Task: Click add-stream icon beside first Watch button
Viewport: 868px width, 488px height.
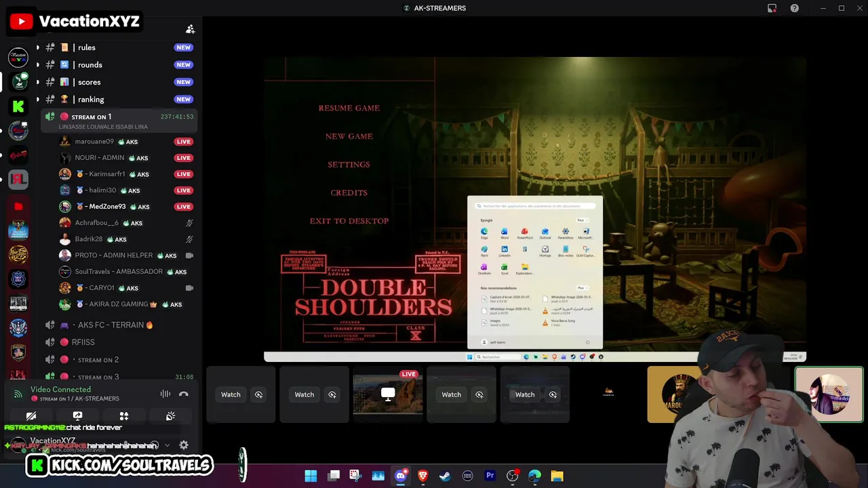Action: coord(258,394)
